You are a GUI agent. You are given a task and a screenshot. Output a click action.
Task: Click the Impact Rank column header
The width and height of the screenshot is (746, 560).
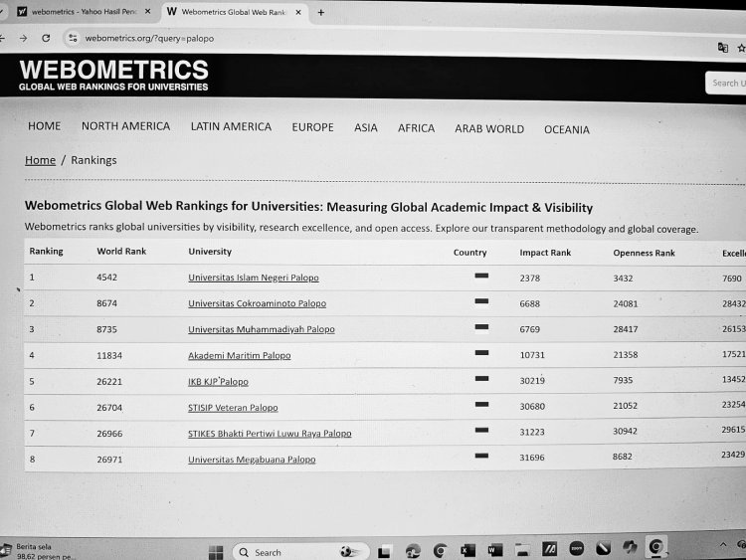[545, 253]
